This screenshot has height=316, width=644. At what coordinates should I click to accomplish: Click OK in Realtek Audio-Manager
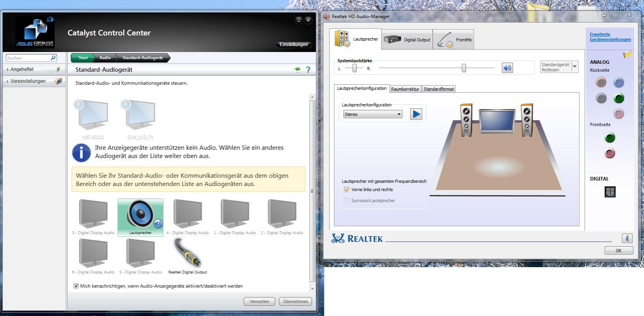coord(619,251)
